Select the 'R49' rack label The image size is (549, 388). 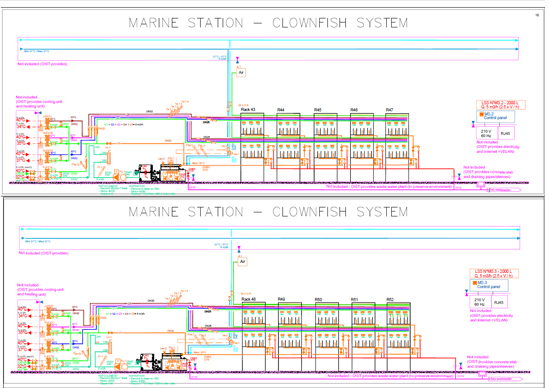[x=282, y=299]
